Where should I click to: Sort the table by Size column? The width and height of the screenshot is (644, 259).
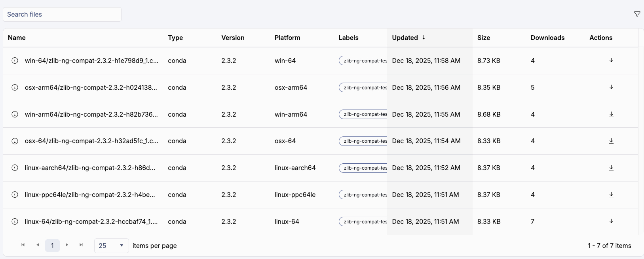(x=483, y=38)
